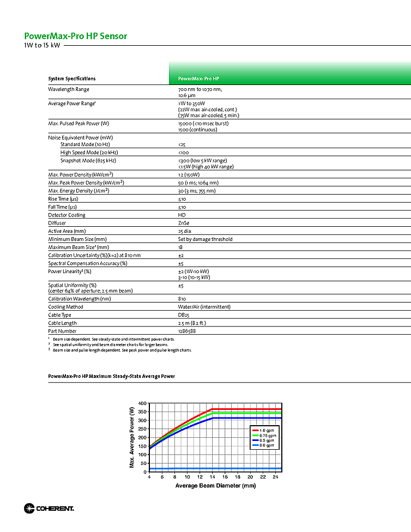Viewport: 411px width, 532px height.
Task: Click the Coherent starburst logo icon
Action: (29, 509)
